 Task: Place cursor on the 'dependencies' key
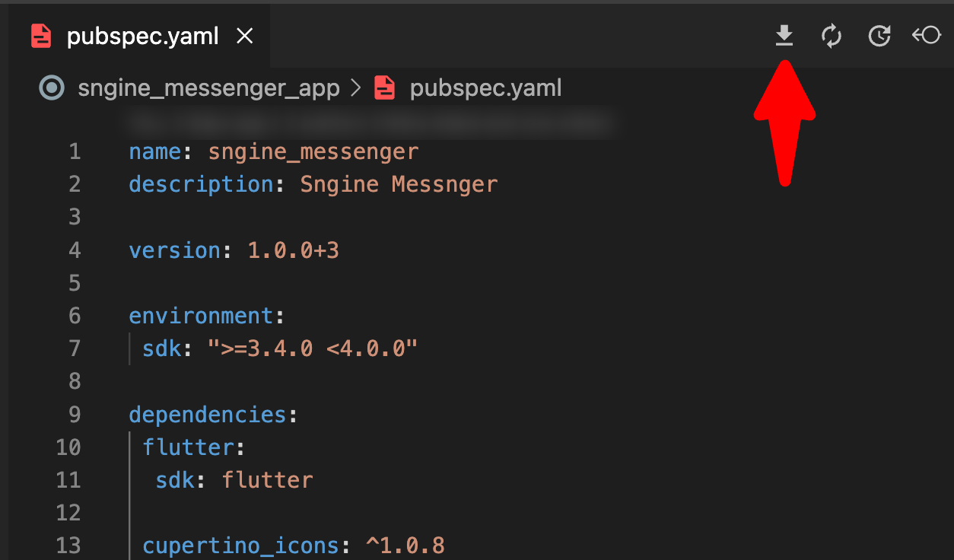pyautogui.click(x=207, y=415)
